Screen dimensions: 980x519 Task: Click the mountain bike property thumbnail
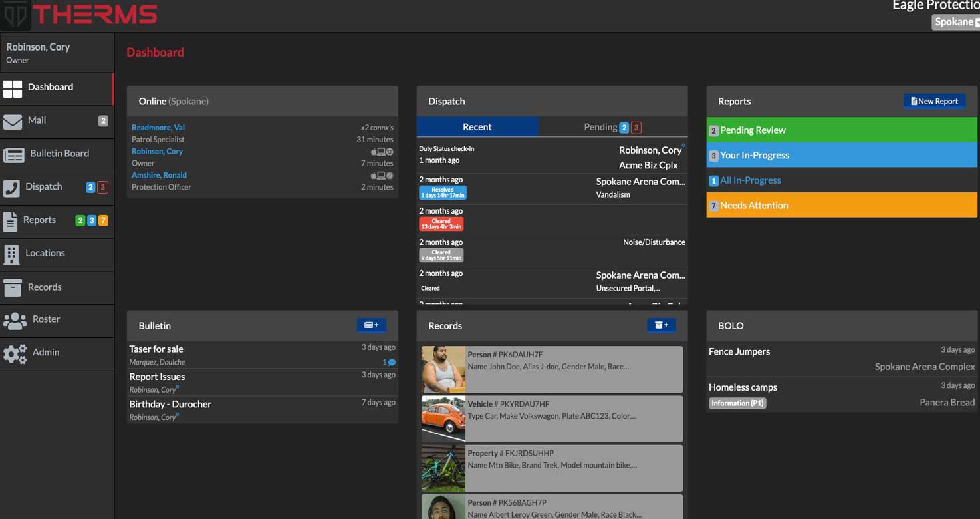pyautogui.click(x=443, y=468)
